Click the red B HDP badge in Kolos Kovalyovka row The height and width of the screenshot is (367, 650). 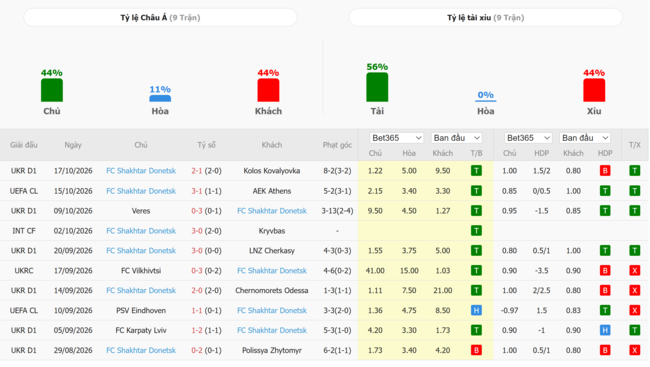click(605, 170)
